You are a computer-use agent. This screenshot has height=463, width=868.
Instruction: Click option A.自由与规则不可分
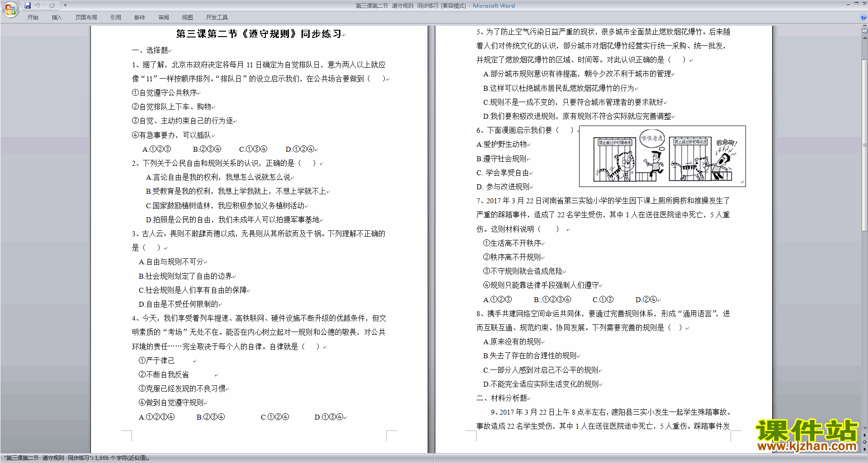pos(171,262)
